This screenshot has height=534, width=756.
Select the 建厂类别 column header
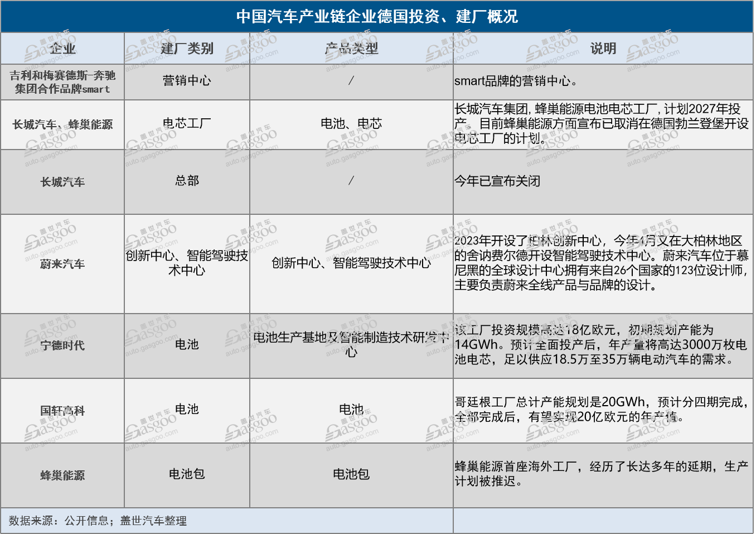(187, 49)
